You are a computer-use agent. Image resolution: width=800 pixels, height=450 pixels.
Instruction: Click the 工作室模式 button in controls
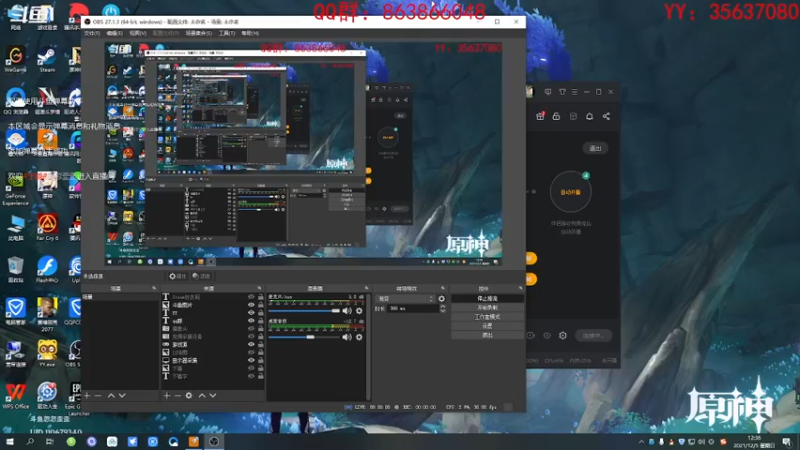tap(487, 317)
